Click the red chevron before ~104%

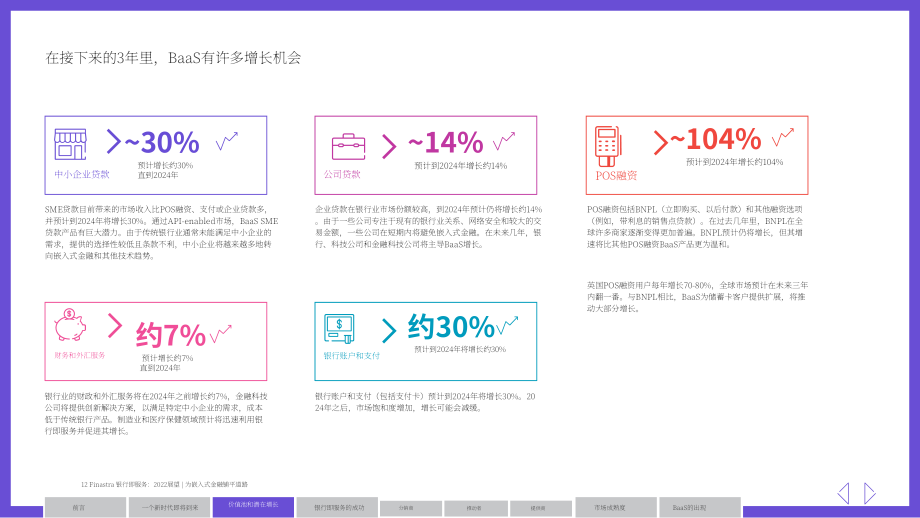661,143
